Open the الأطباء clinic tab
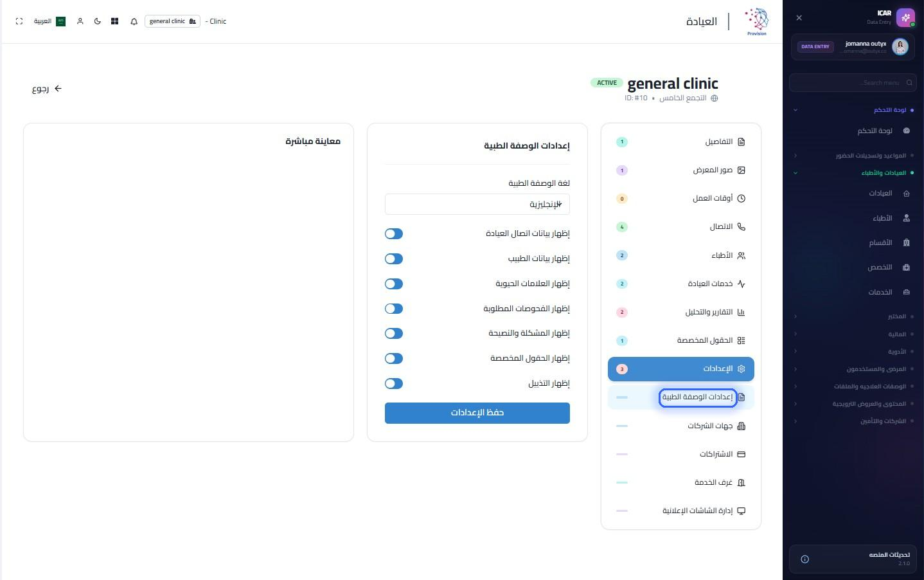Viewport: 924px width, 580px height. 681,256
